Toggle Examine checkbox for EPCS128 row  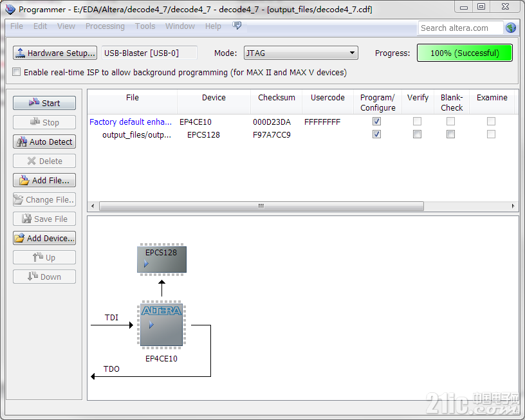click(x=491, y=134)
